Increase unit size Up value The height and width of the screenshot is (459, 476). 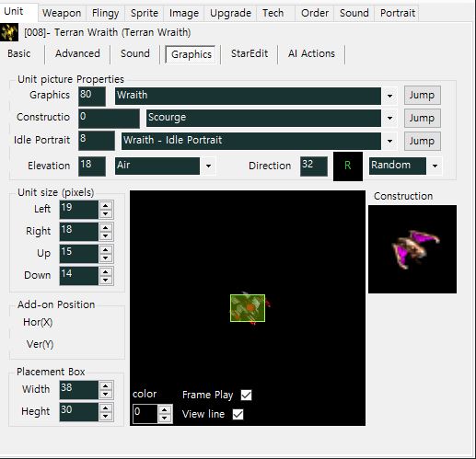106,250
